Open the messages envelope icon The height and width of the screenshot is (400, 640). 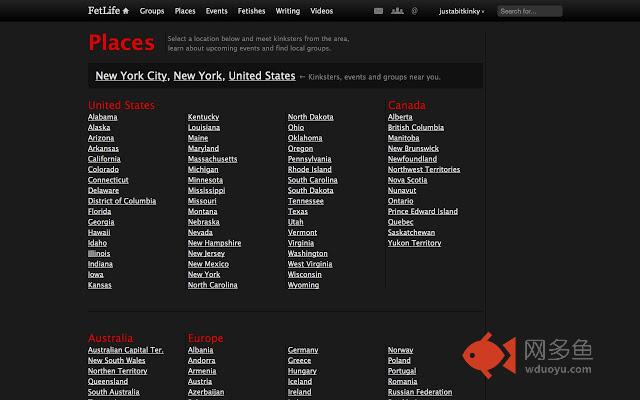(378, 11)
